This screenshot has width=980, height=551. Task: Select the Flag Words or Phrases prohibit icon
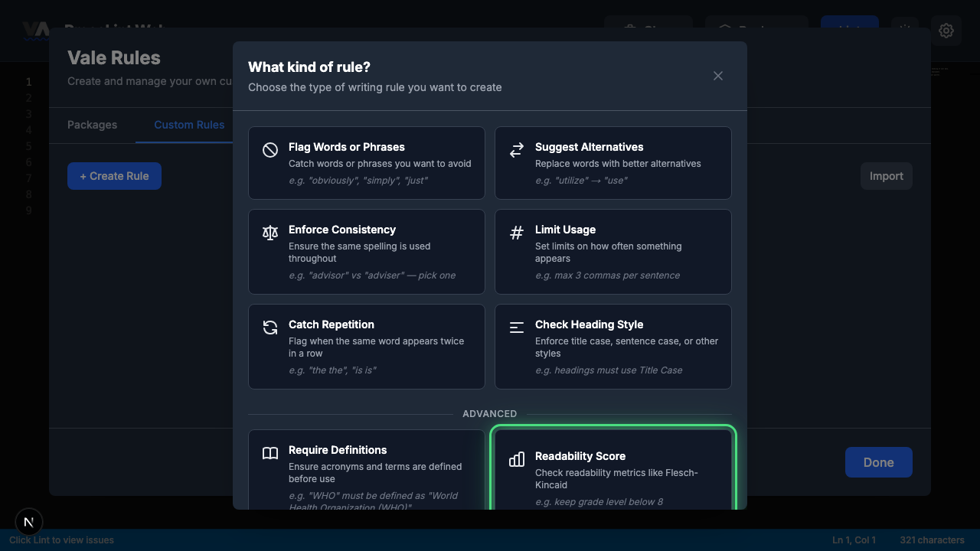270,150
